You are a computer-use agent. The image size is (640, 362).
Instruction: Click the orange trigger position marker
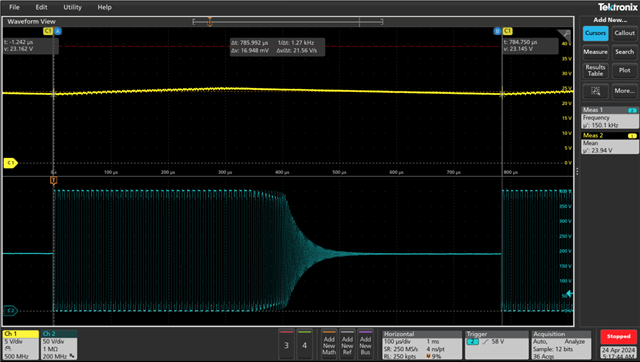pos(53,180)
